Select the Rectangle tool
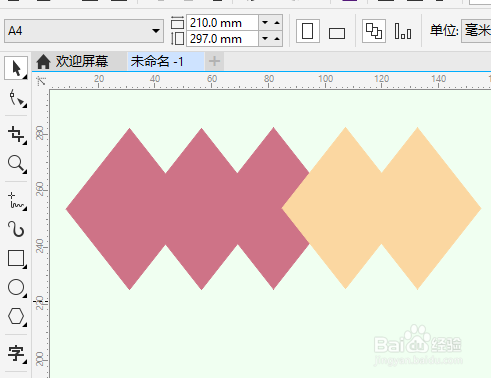 [16, 258]
